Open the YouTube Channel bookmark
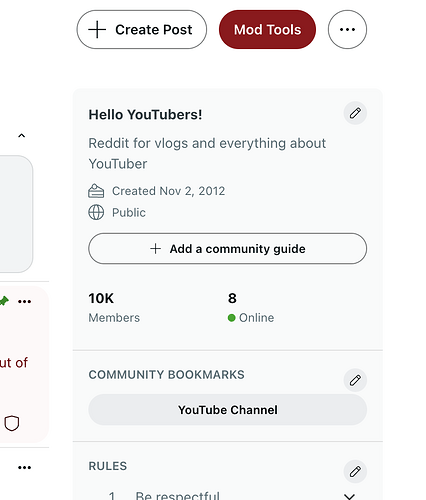The height and width of the screenshot is (500, 426). pyautogui.click(x=228, y=410)
